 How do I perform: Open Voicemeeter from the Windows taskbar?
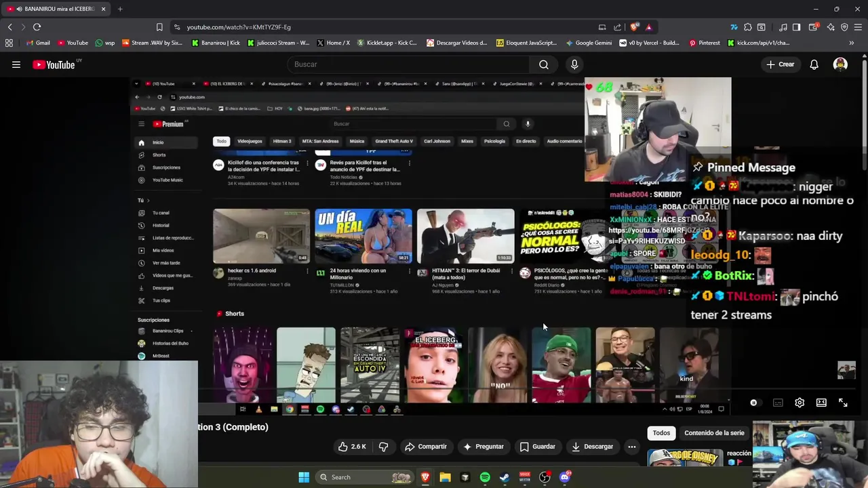click(524, 477)
